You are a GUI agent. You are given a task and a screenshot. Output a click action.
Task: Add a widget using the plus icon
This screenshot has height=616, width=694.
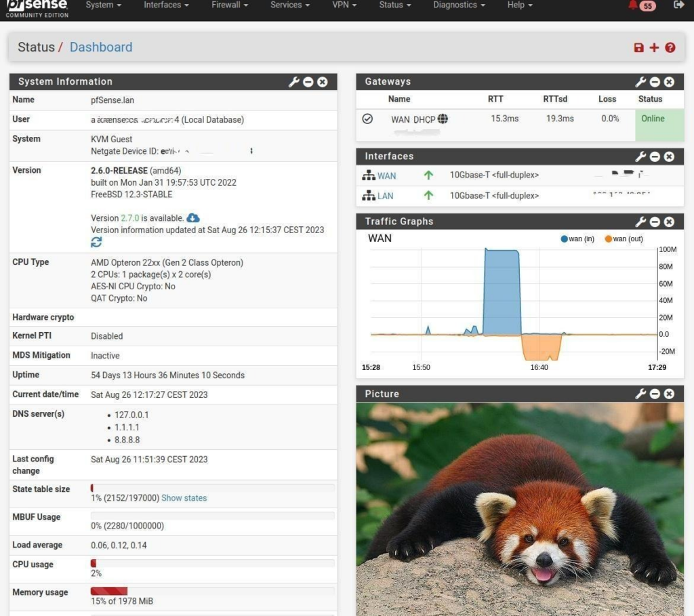[654, 47]
